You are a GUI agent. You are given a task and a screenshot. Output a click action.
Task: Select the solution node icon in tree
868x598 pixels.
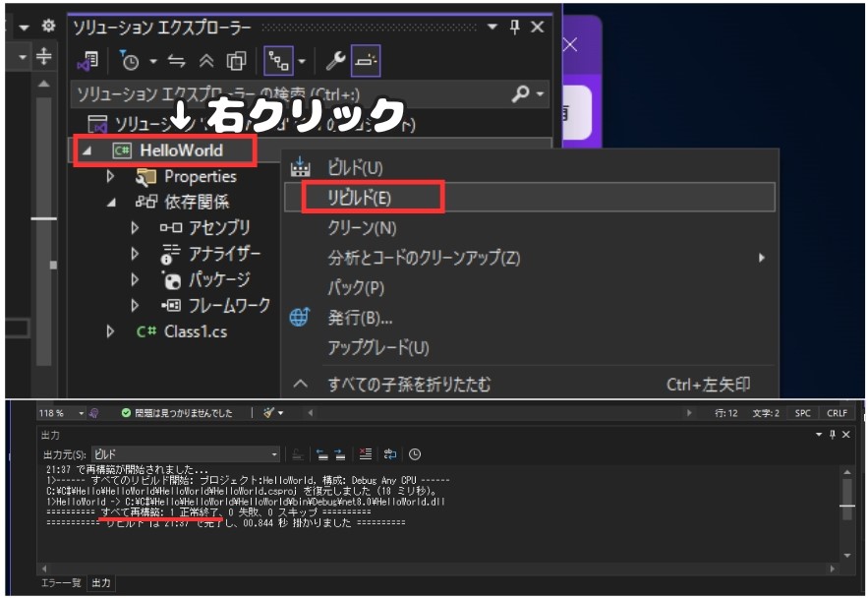pyautogui.click(x=97, y=124)
